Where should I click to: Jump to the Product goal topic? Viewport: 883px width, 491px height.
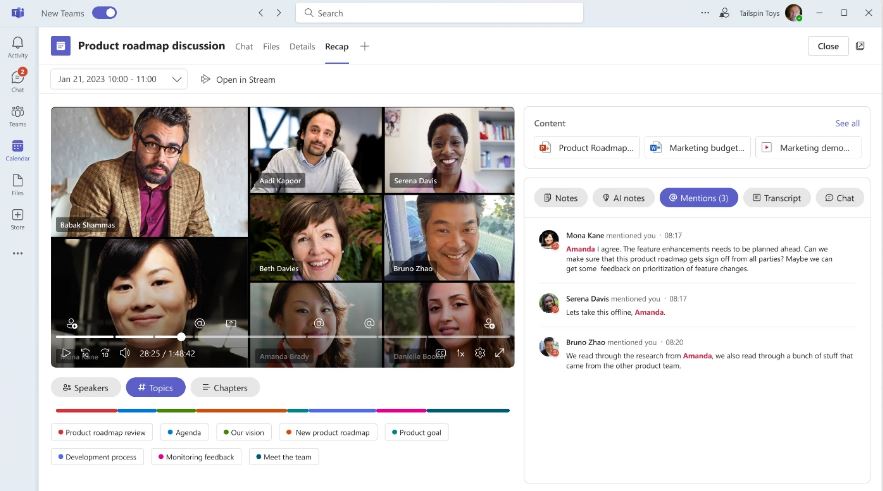417,432
